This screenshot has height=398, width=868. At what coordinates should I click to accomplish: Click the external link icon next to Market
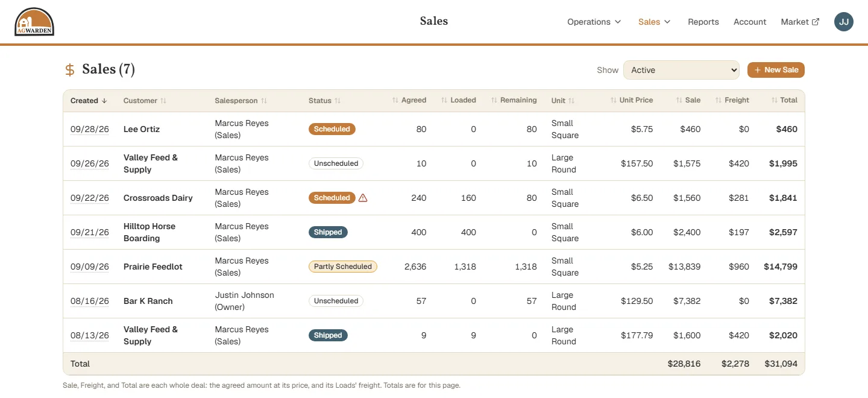click(x=816, y=22)
